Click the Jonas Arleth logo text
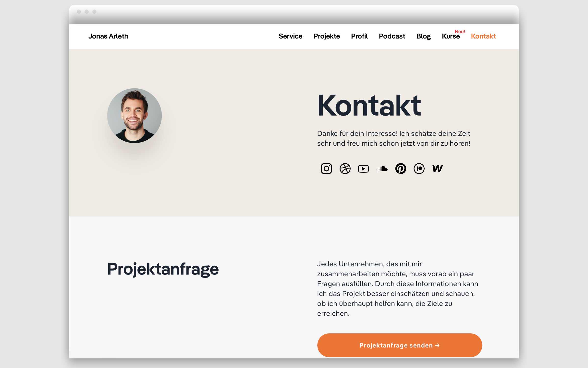588x368 pixels. (108, 36)
